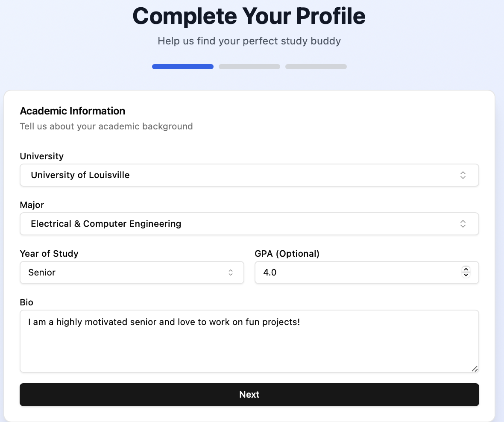Grab the Bio textarea resize handle

(x=475, y=369)
